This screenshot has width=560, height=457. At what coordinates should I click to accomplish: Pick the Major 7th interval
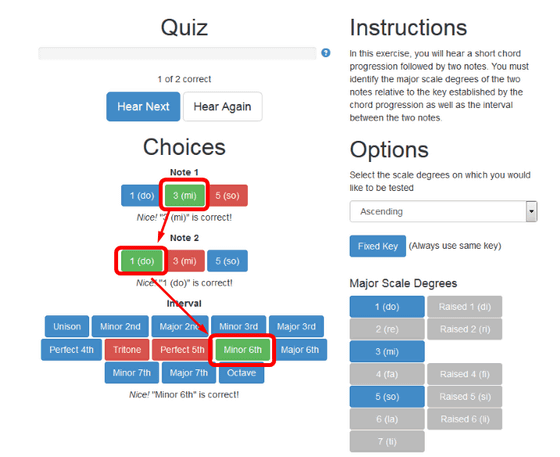pos(189,373)
